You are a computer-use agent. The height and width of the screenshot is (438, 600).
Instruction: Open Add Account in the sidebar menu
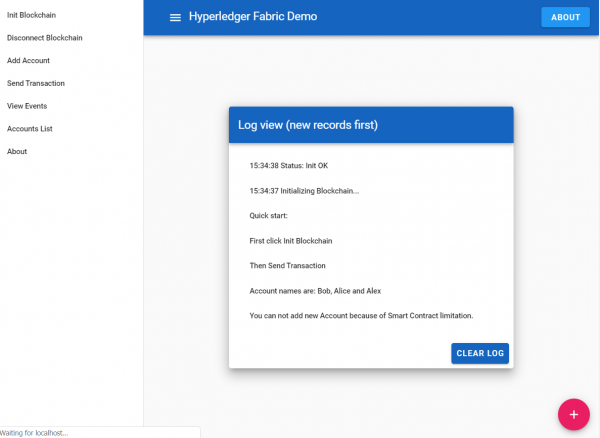point(28,61)
